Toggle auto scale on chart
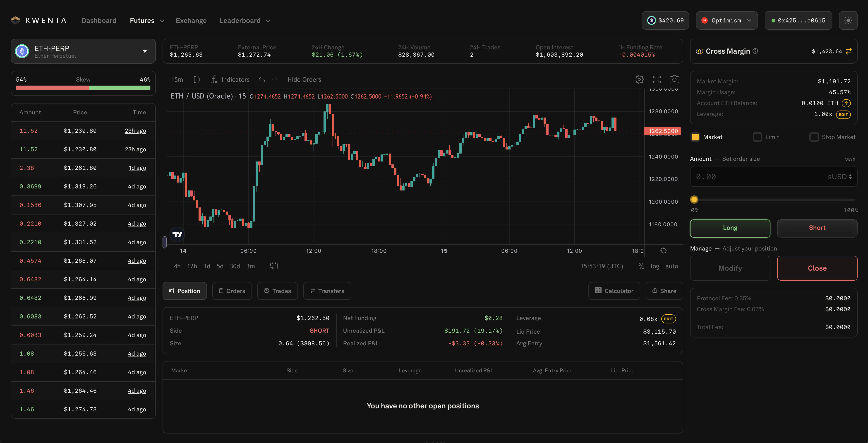 (671, 266)
